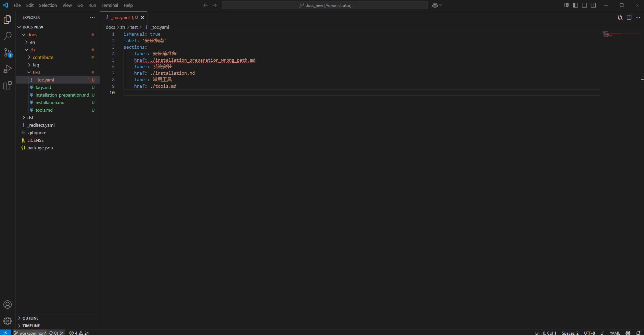Split the editor to the right
This screenshot has height=335, width=644.
[x=629, y=17]
